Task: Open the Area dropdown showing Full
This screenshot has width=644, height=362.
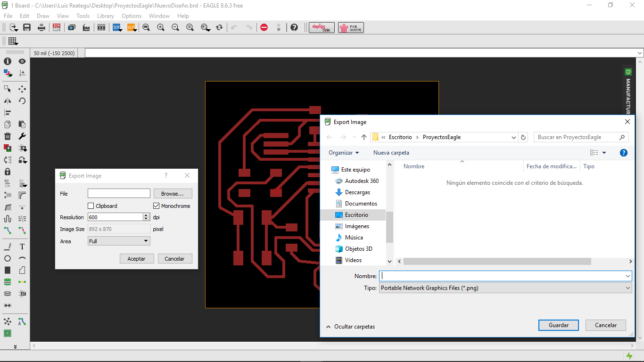Action: [x=119, y=241]
